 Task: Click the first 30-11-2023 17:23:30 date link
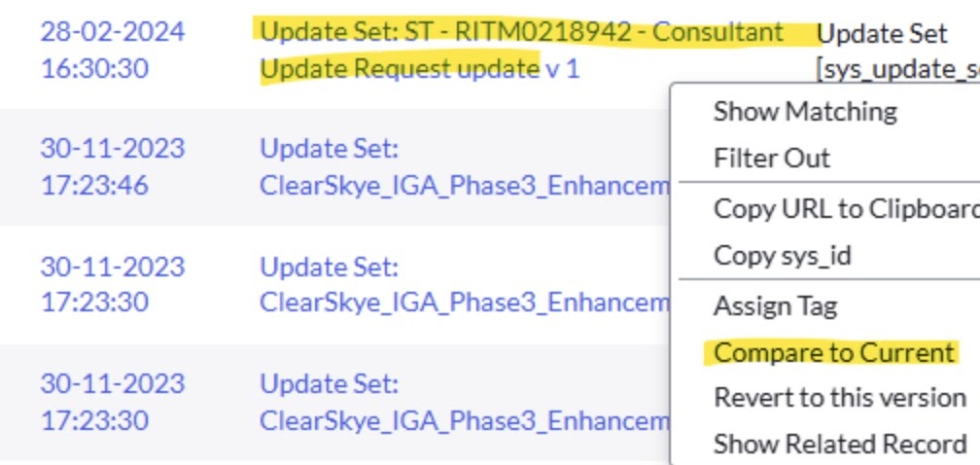click(112, 284)
